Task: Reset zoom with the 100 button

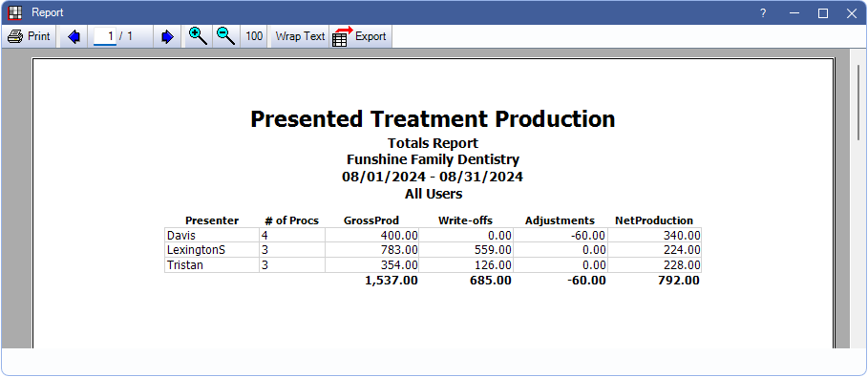Action: click(x=254, y=36)
